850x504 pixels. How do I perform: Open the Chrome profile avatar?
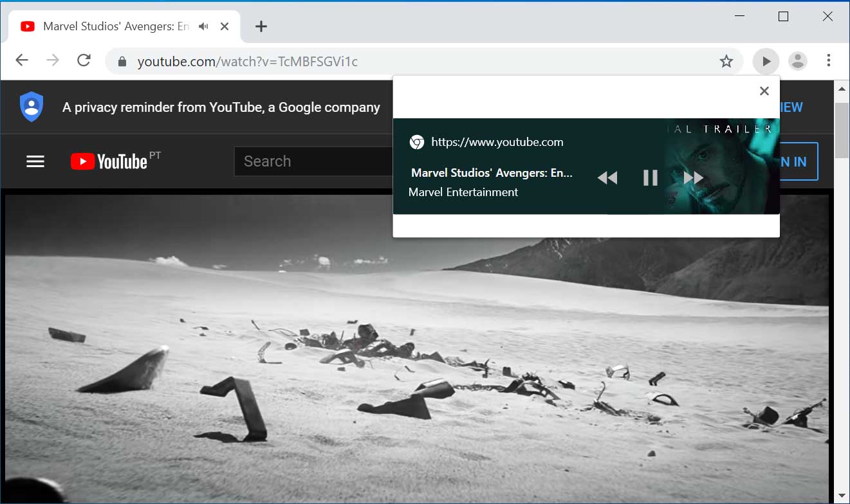[798, 61]
